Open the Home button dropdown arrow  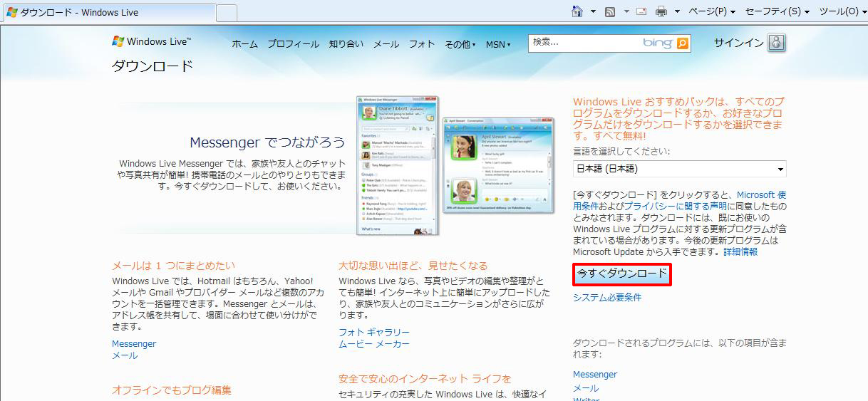pyautogui.click(x=593, y=11)
